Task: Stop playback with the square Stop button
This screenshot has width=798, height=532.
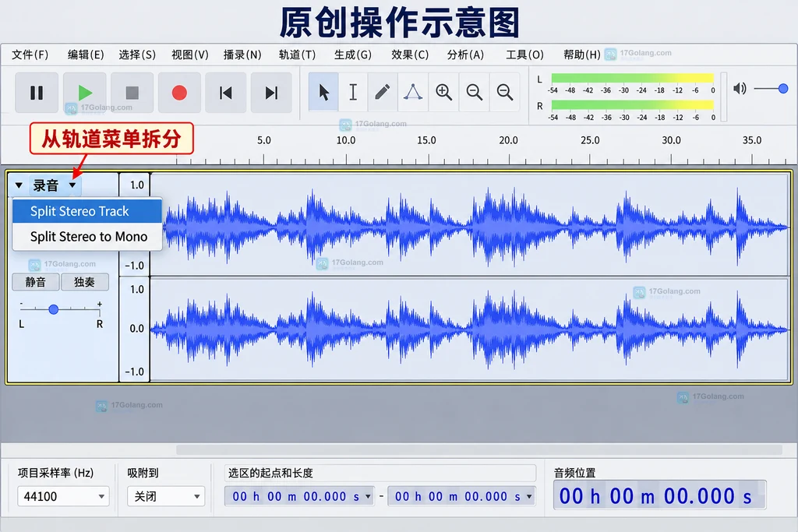Action: click(132, 93)
